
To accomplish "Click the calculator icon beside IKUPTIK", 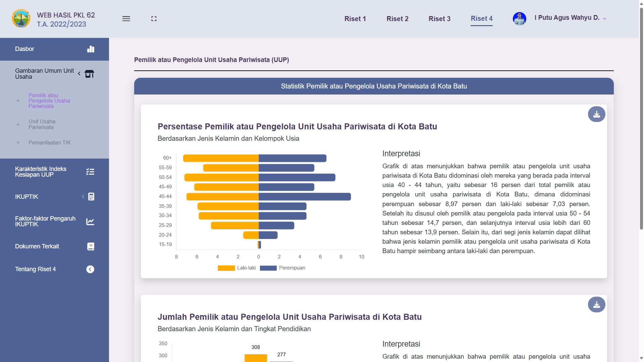I will click(x=91, y=197).
